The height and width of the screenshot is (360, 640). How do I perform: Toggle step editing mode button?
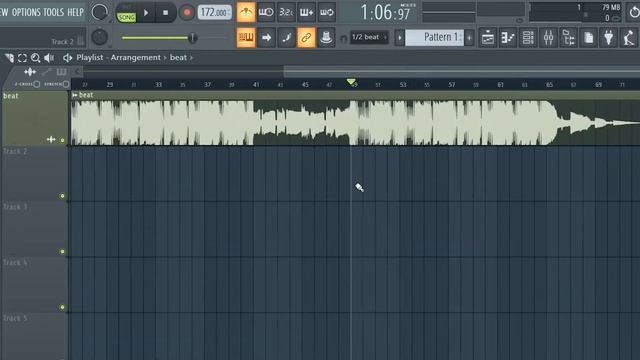coord(286,38)
